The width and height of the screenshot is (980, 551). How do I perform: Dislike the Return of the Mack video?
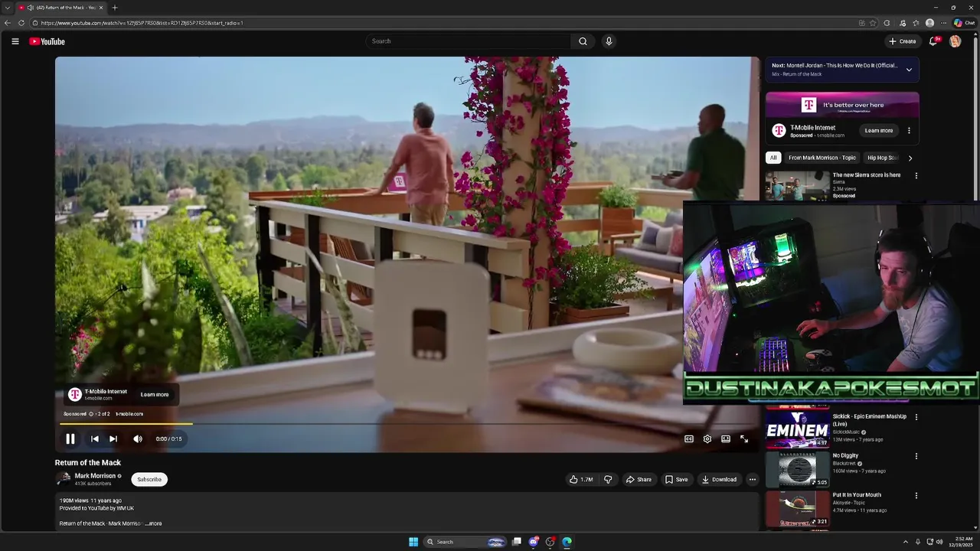tap(608, 479)
